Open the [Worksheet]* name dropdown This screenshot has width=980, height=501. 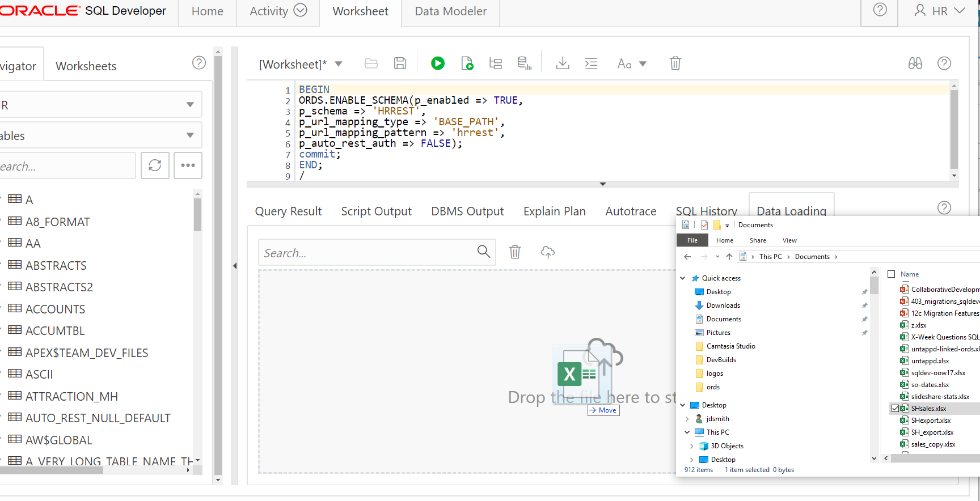(x=339, y=64)
